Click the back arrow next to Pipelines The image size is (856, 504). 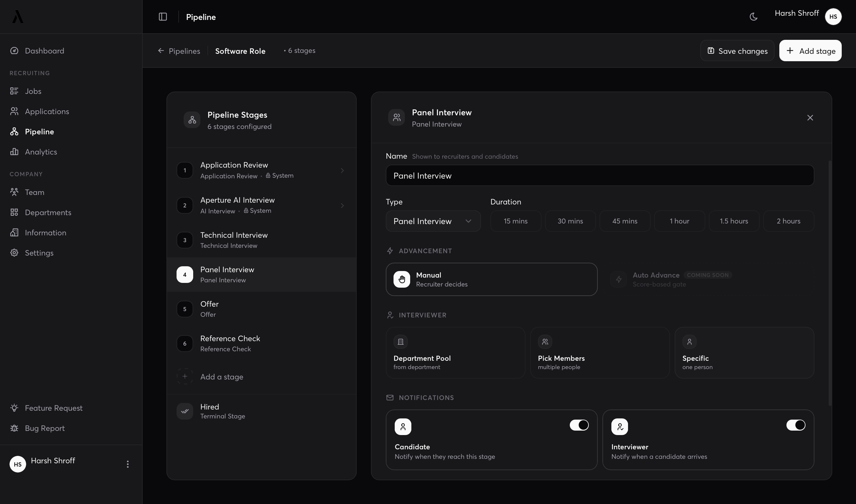161,51
